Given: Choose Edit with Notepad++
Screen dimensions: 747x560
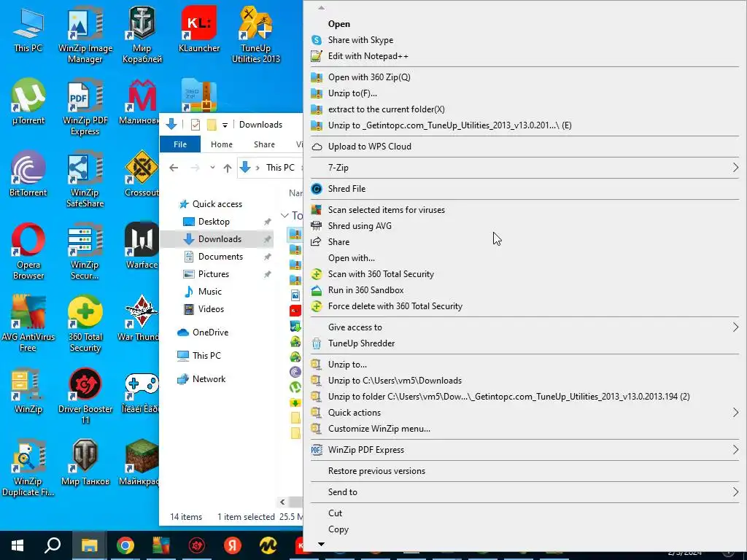Looking at the screenshot, I should pos(525,56).
